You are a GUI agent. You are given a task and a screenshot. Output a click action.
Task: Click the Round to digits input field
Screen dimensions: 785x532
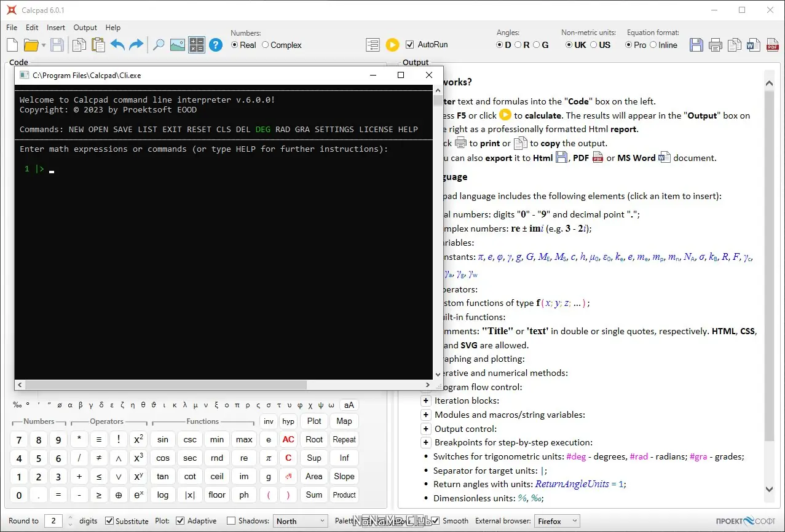pos(53,521)
